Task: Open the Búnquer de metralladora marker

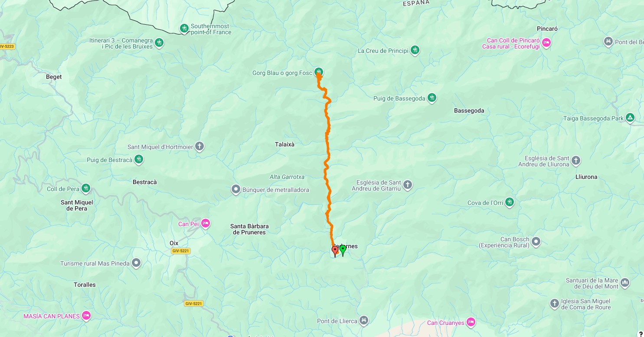Action: [236, 189]
